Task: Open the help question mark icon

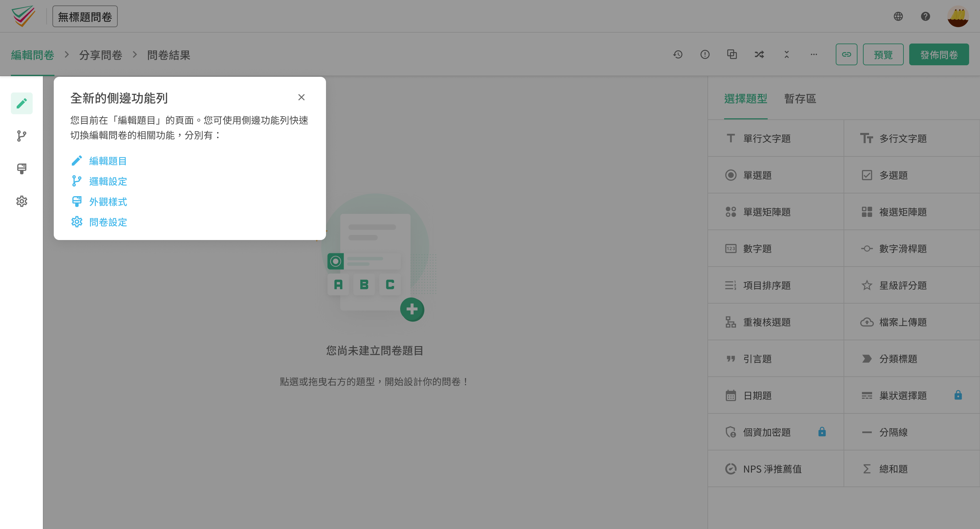Action: click(925, 16)
